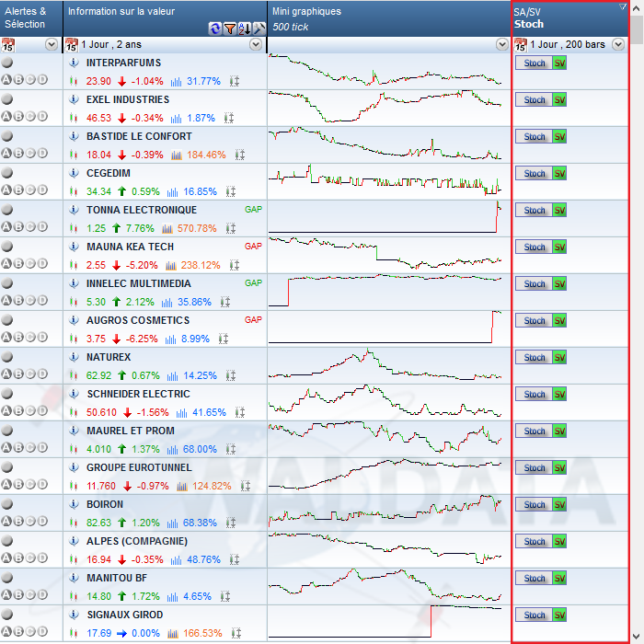Click the order book icon for SIGNAUX GIROD

pos(236,633)
